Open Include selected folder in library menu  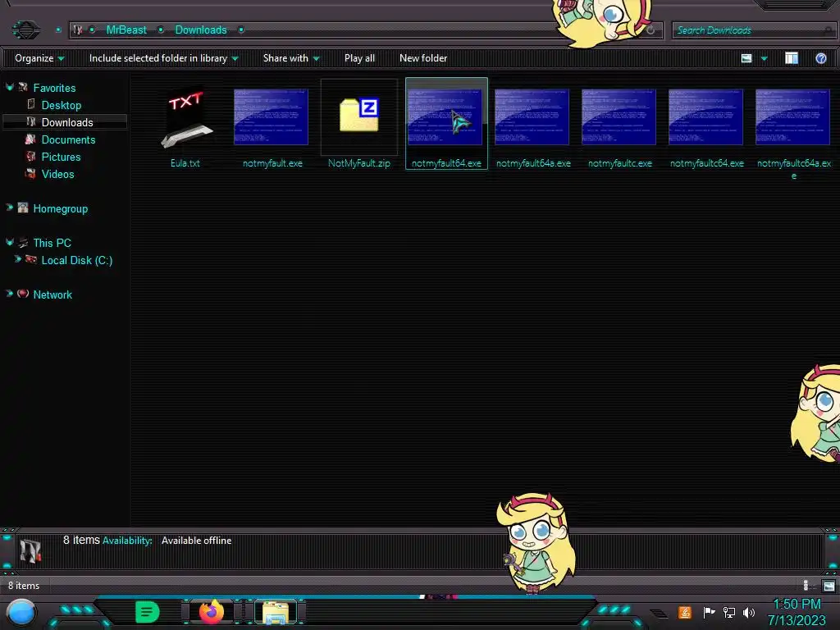click(164, 58)
